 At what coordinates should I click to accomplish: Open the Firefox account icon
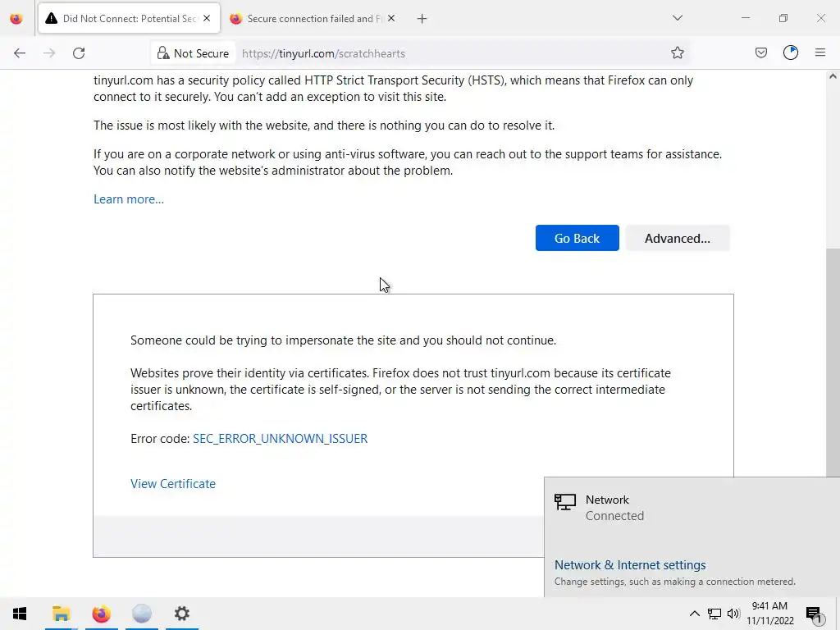[x=791, y=52]
